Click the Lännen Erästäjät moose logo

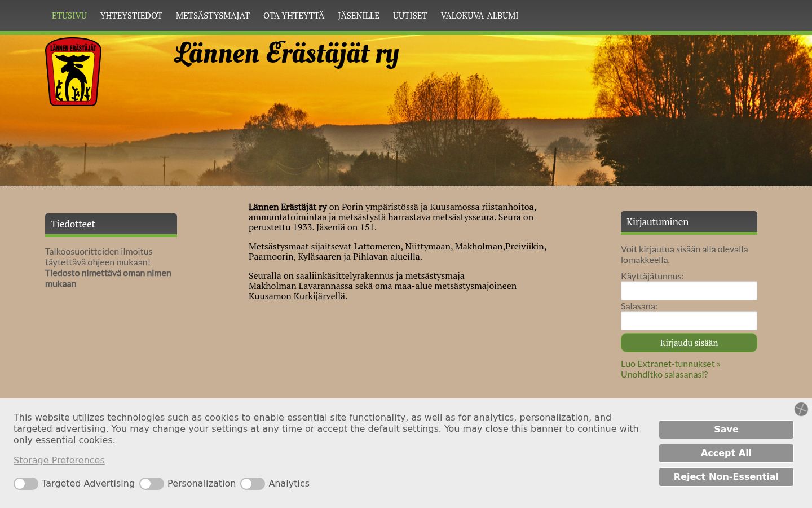[x=73, y=72]
